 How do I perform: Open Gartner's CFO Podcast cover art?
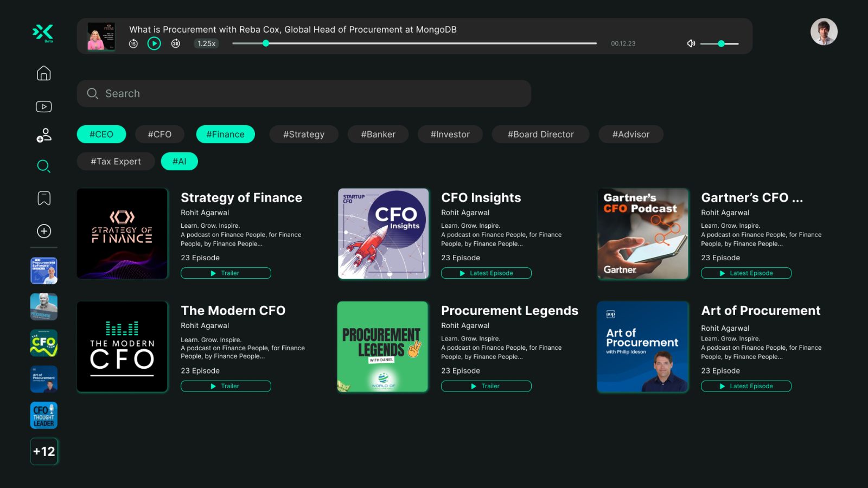point(643,234)
